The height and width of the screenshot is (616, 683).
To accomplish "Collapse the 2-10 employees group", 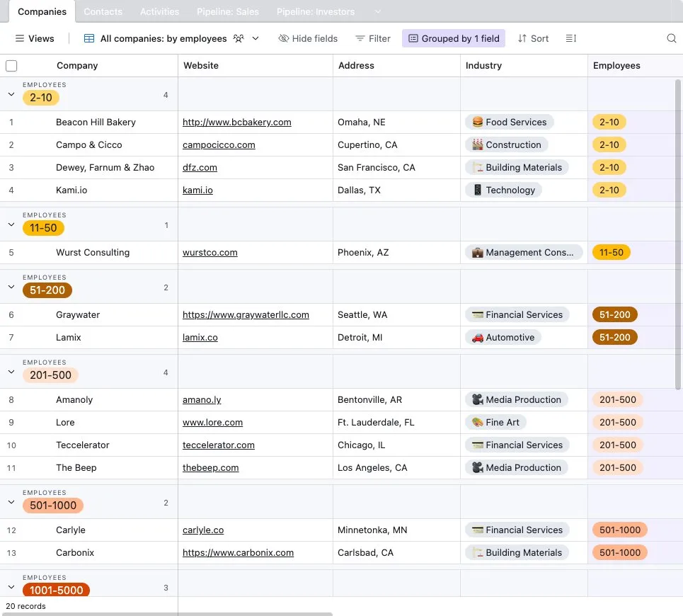I will 11,94.
